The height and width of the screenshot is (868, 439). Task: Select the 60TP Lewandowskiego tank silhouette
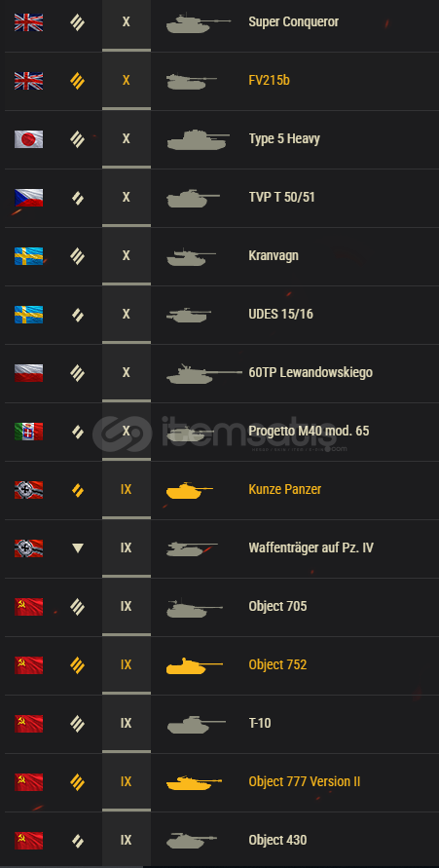[204, 374]
